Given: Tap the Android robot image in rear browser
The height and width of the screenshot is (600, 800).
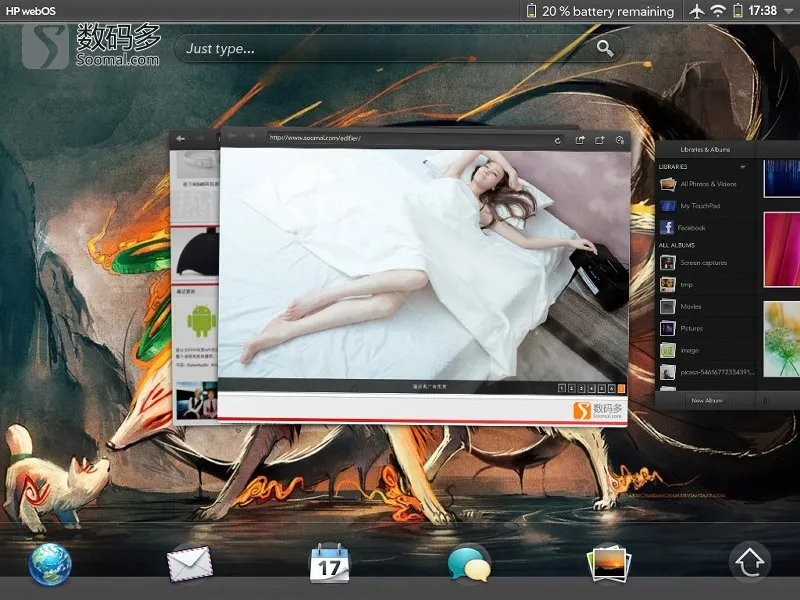Looking at the screenshot, I should point(202,321).
